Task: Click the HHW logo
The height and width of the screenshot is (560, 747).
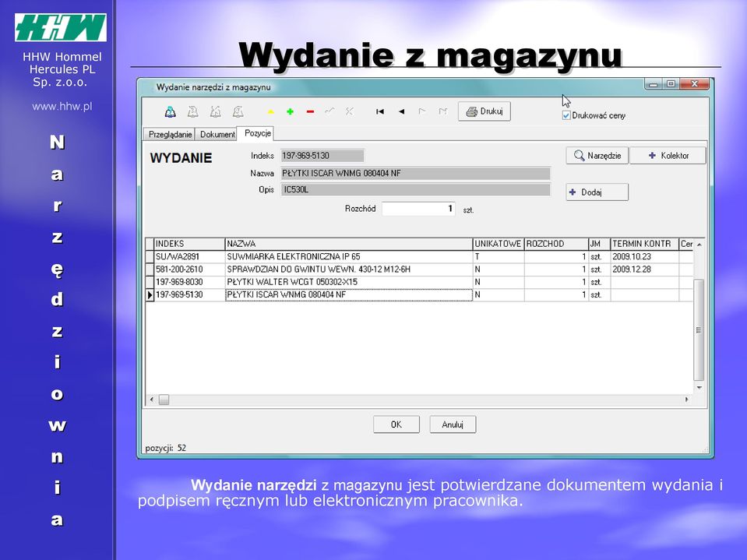Action: coord(61,27)
